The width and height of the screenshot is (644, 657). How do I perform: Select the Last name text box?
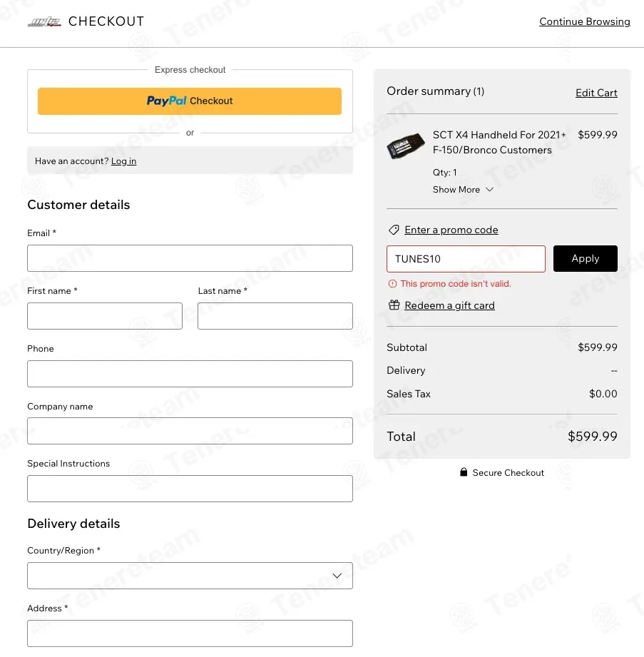click(x=275, y=316)
